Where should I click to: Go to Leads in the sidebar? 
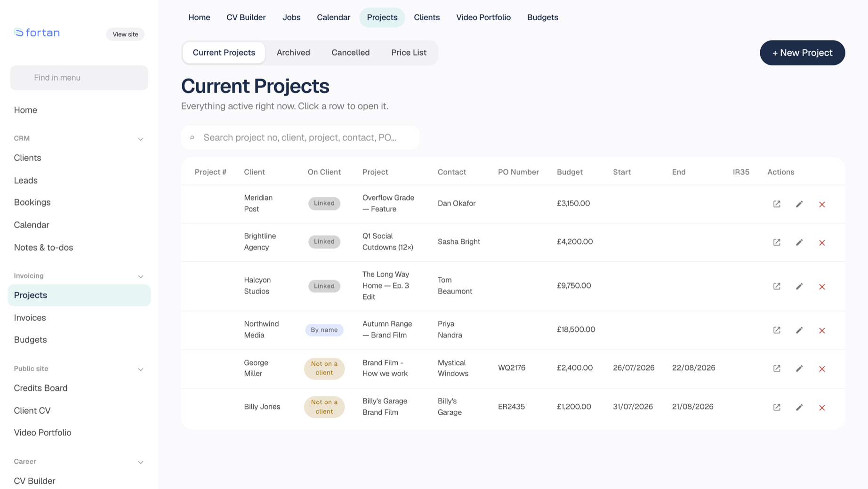point(79,180)
